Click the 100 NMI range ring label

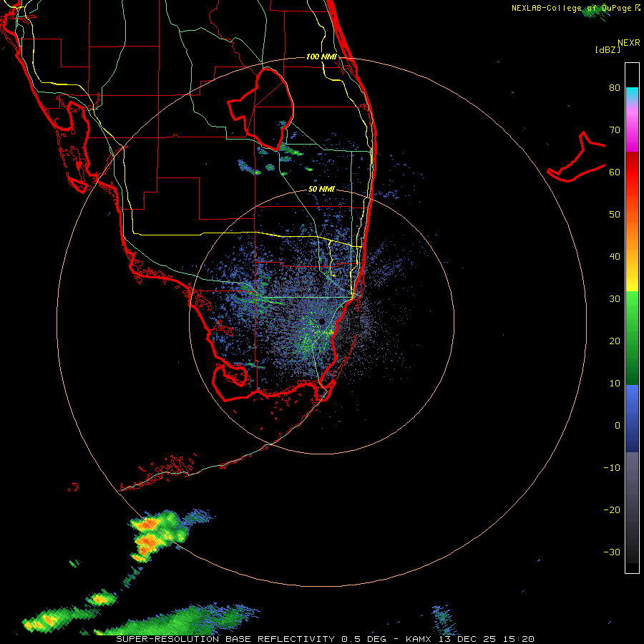point(321,57)
